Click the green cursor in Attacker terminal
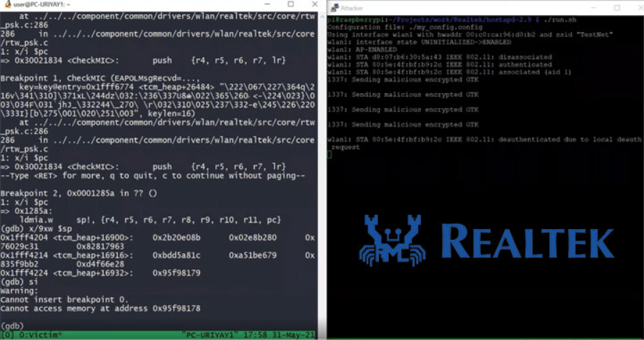This screenshot has height=340, width=644. click(x=330, y=155)
